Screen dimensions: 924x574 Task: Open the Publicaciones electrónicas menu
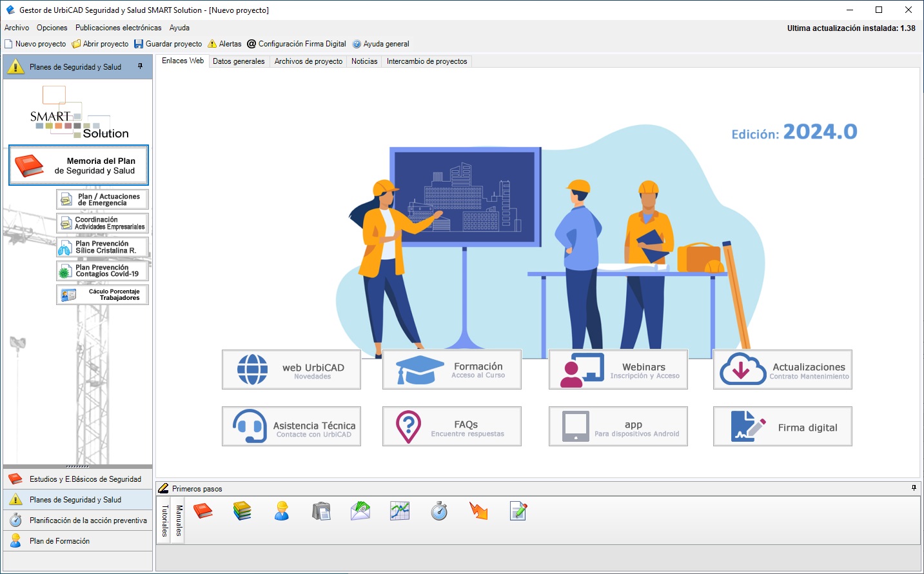point(119,28)
